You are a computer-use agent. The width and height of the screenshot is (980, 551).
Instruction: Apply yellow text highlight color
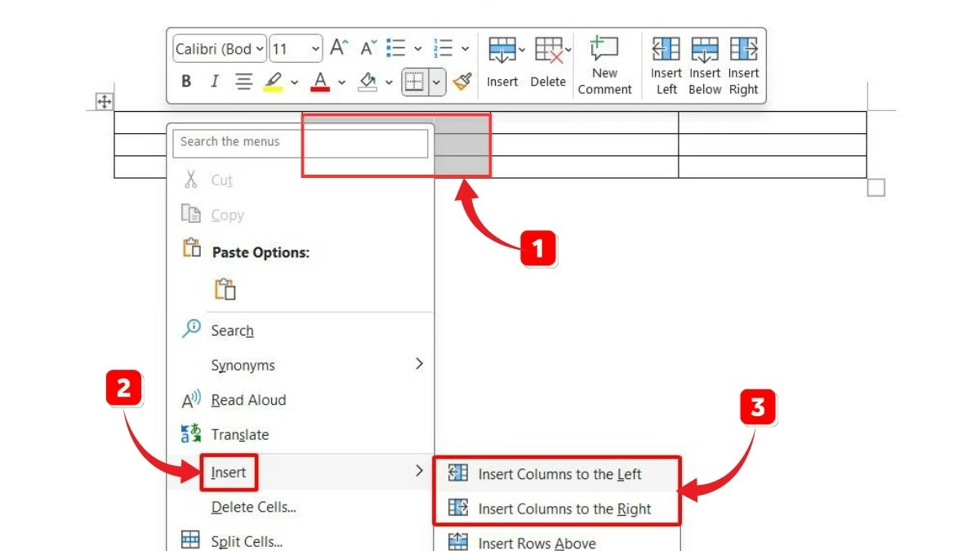(273, 82)
